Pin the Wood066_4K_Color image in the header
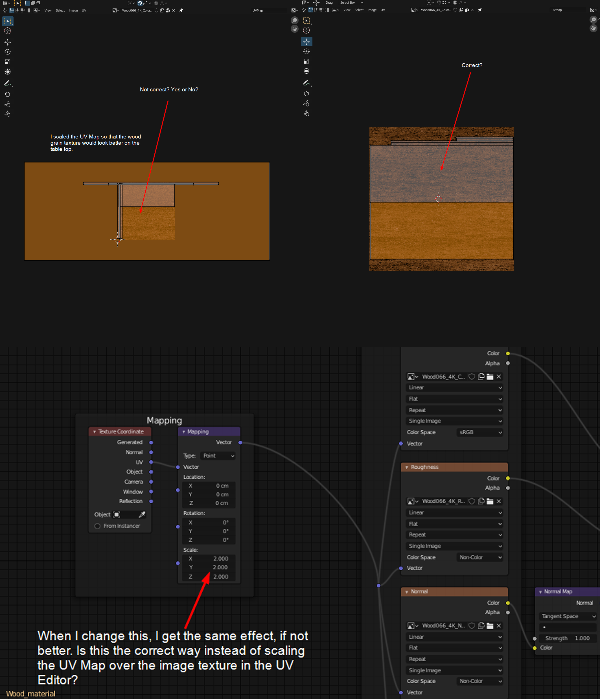The height and width of the screenshot is (700, 600). (x=181, y=10)
